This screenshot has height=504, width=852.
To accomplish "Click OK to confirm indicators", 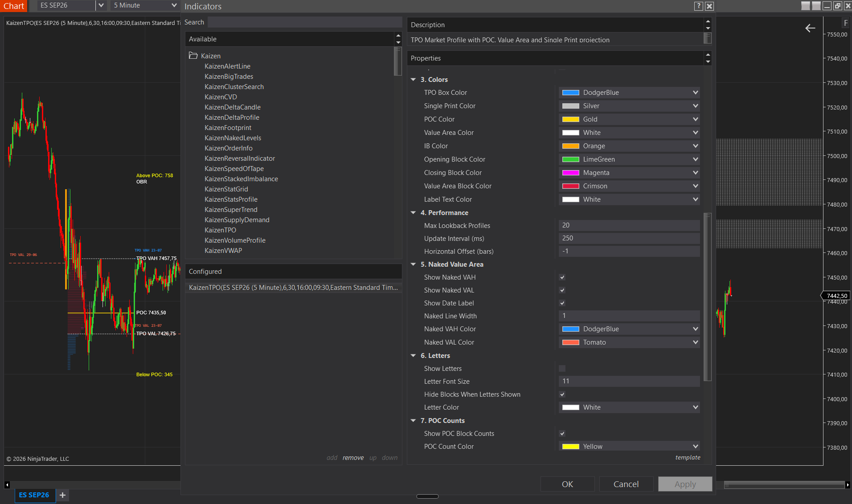I will [567, 484].
